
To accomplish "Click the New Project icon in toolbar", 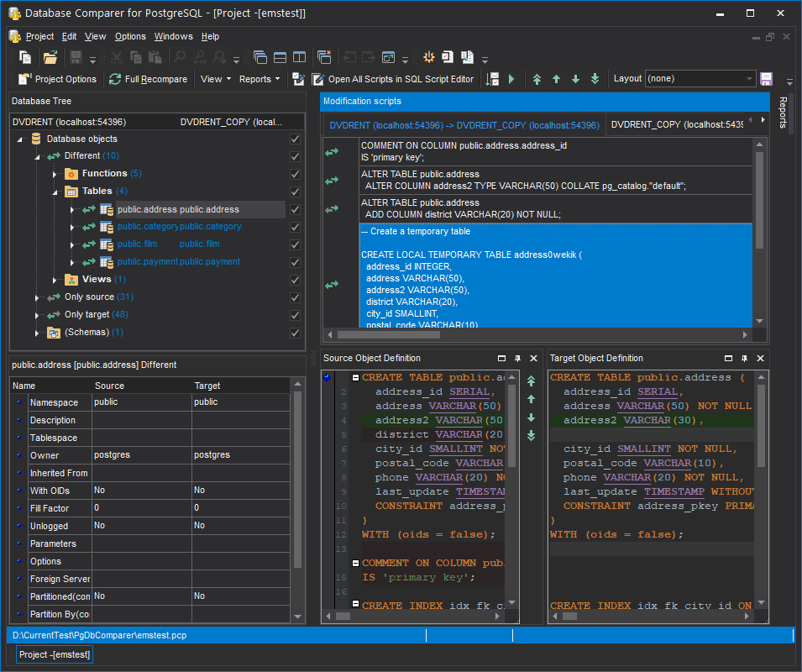I will 25,57.
